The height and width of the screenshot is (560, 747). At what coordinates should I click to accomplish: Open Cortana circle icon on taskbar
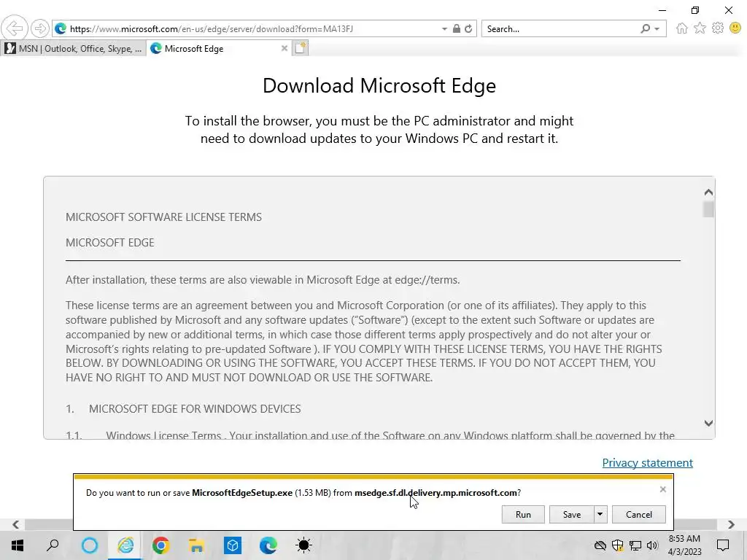tap(90, 545)
